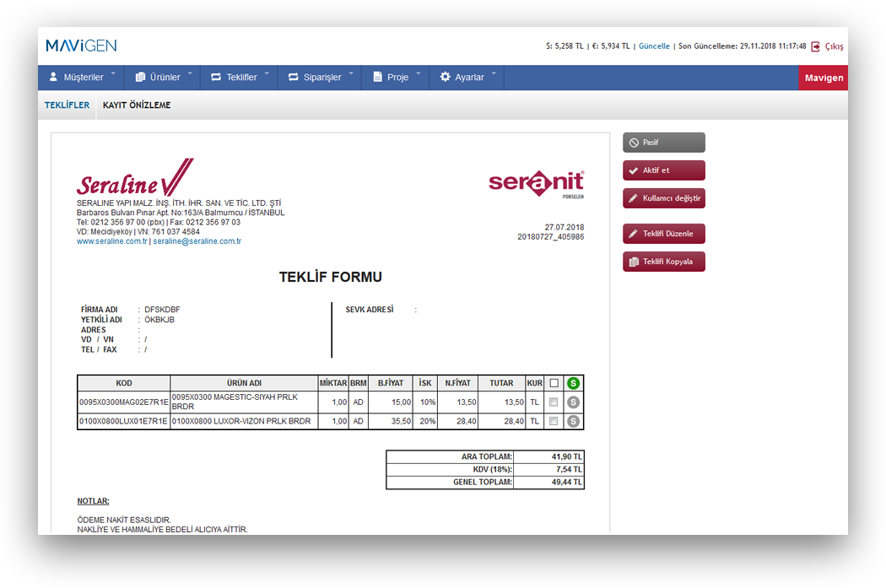Image resolution: width=886 pixels, height=588 pixels.
Task: Click the green S icon in table header
Action: [x=574, y=383]
